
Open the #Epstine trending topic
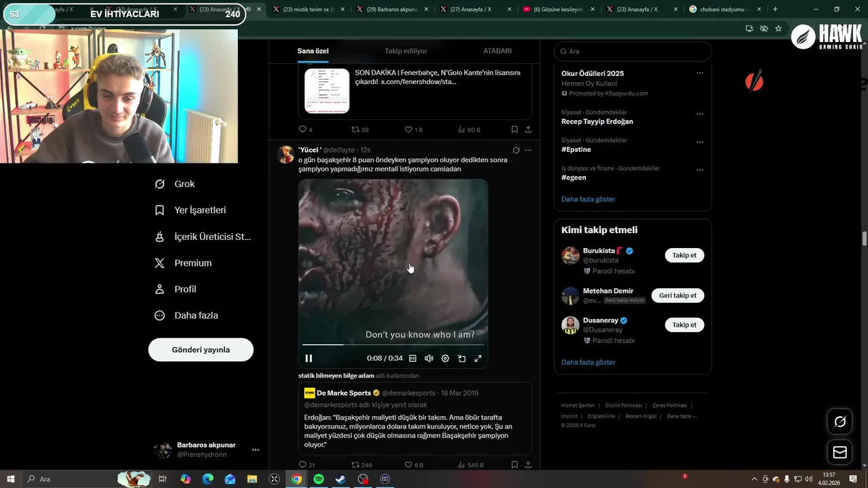576,149
